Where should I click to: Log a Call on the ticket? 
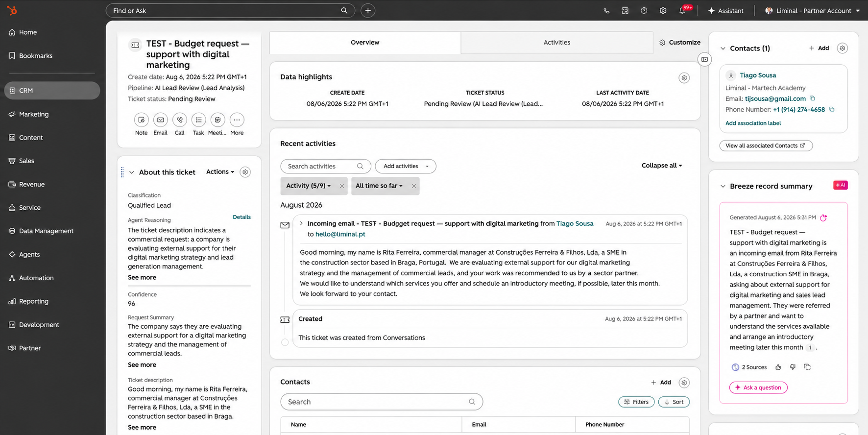pos(180,120)
